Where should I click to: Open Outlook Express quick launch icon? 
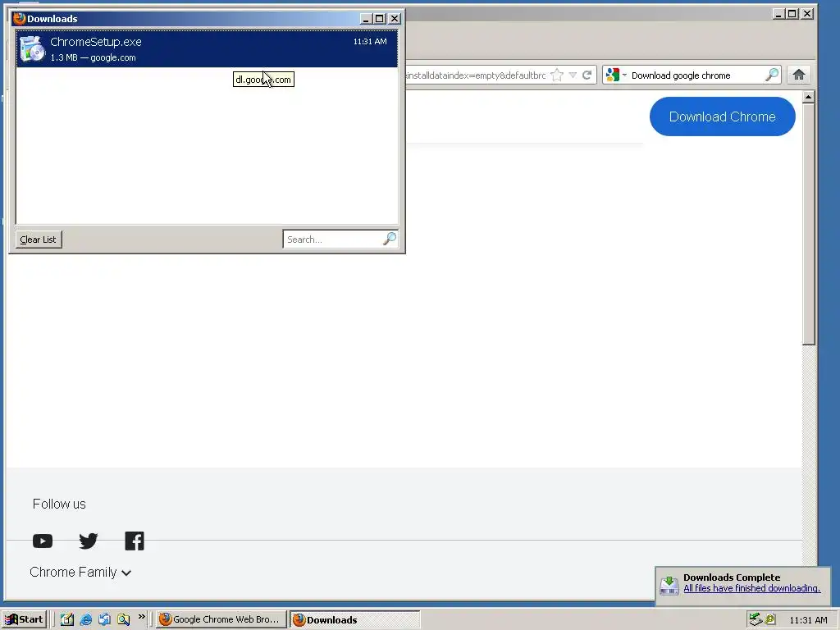[104, 620]
